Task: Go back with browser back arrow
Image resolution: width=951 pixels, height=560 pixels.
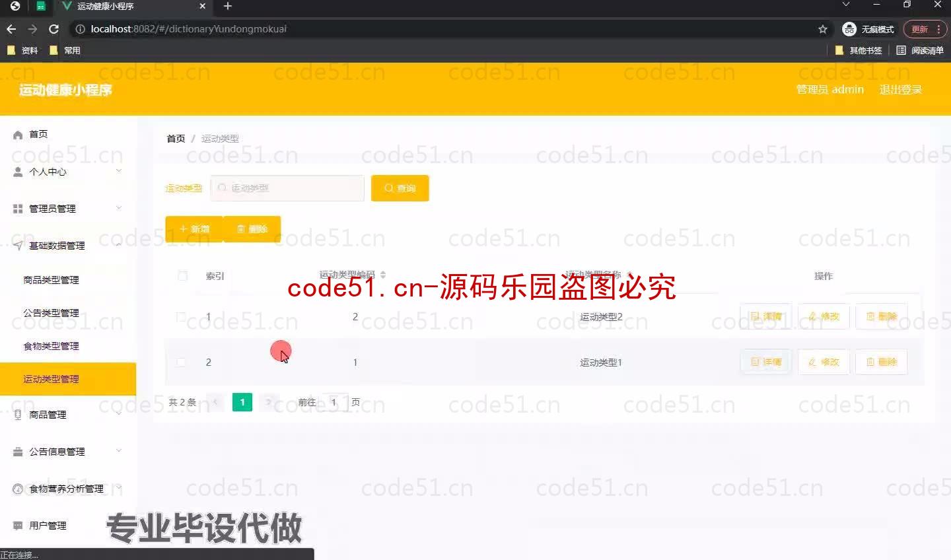Action: coord(11,29)
